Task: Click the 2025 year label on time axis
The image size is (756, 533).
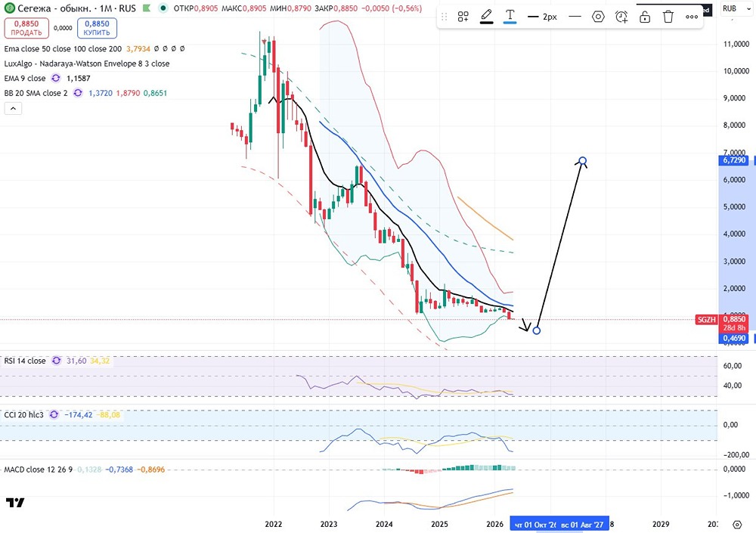Action: click(439, 525)
